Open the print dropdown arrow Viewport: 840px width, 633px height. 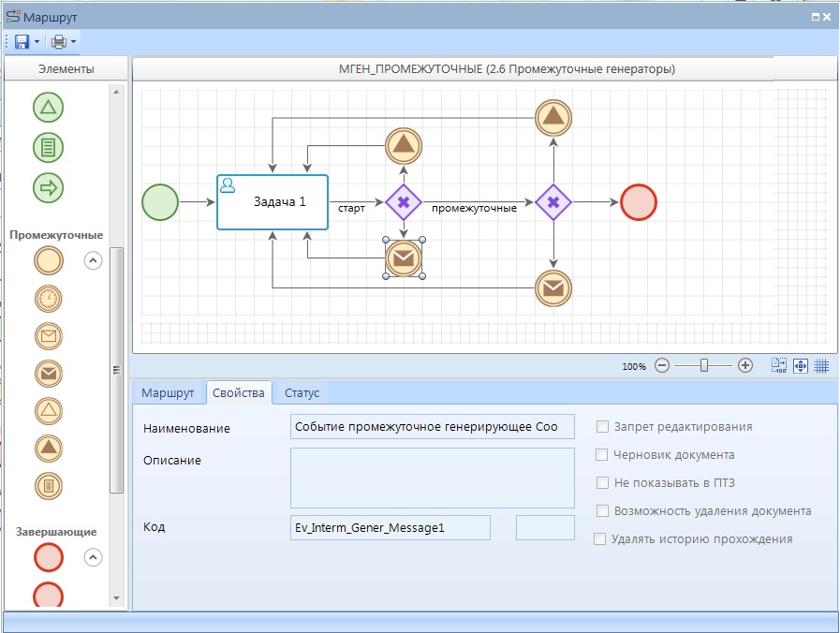[x=73, y=42]
